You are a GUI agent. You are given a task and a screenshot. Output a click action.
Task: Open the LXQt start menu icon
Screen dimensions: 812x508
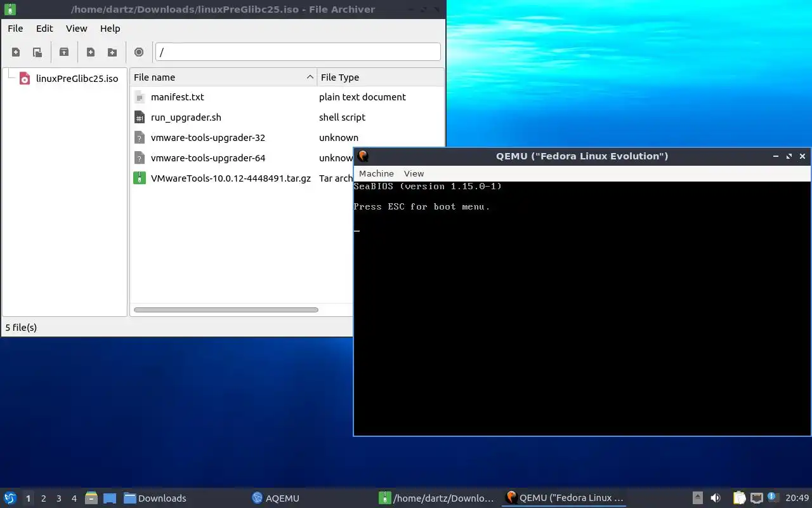tap(10, 498)
